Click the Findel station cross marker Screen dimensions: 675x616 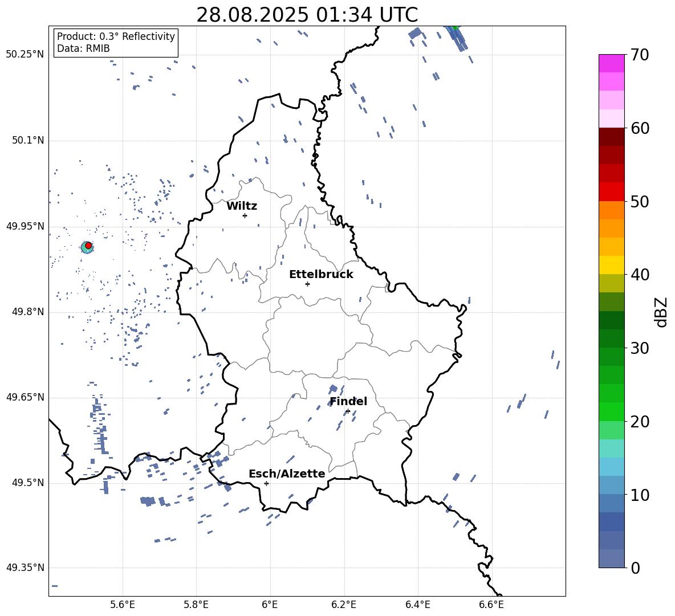tap(348, 411)
